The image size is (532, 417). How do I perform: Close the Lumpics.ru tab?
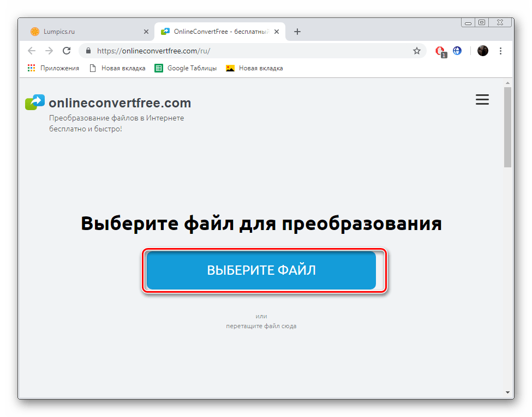click(146, 32)
